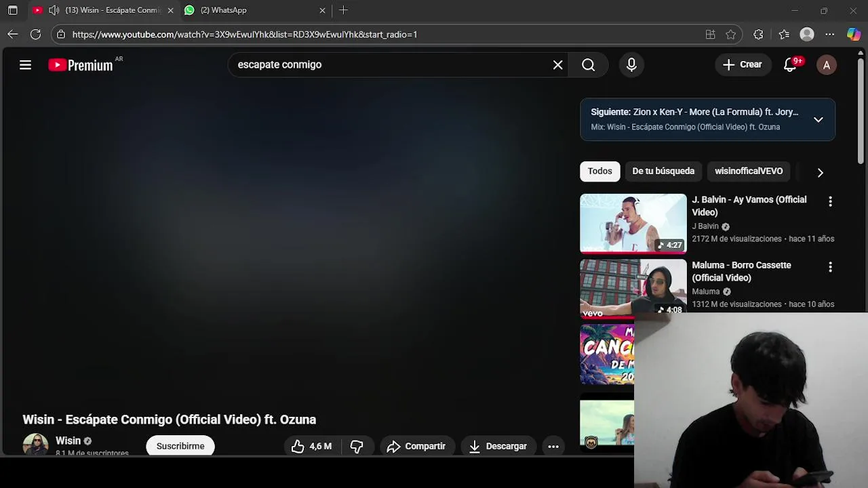Open the Copilot sidebar icon
868x488 pixels.
pyautogui.click(x=854, y=35)
